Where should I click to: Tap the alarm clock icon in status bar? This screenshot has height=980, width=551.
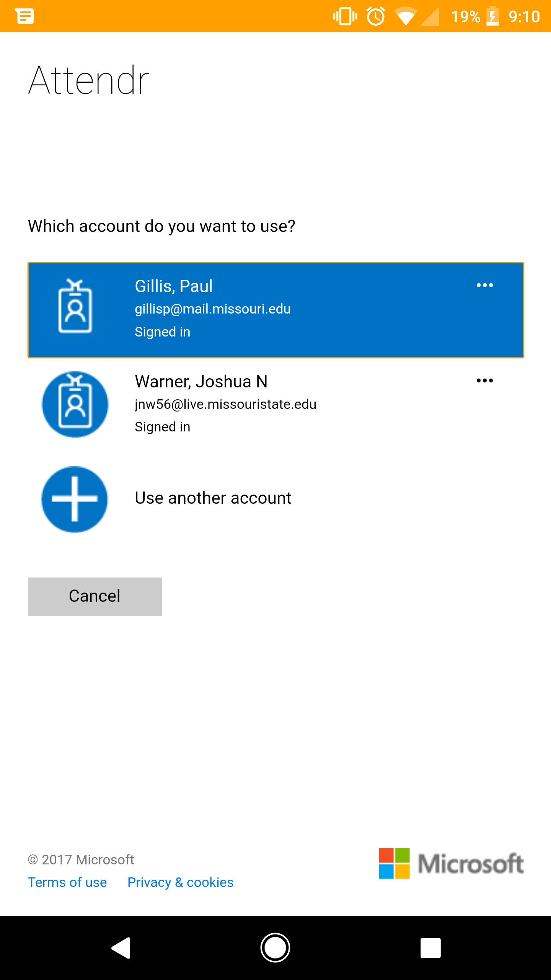coord(376,16)
